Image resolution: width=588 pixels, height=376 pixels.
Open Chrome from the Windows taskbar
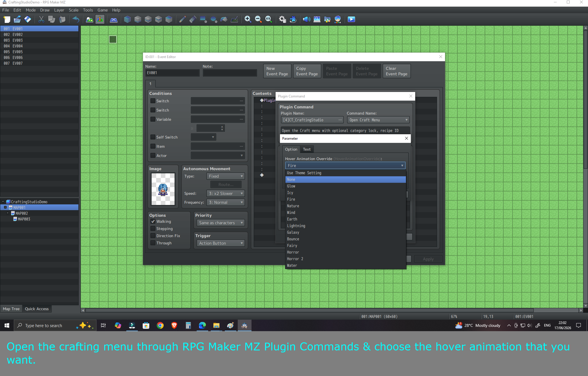click(x=160, y=325)
